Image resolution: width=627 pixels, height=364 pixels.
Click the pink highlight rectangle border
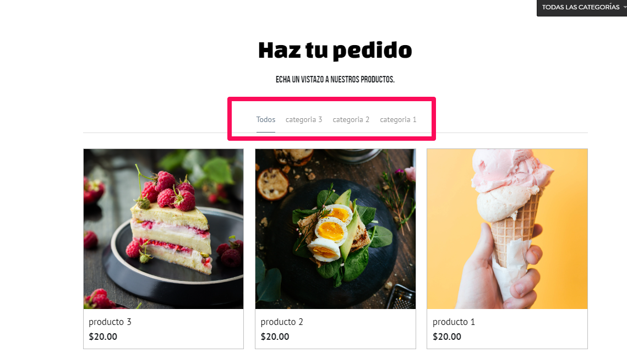coord(331,98)
